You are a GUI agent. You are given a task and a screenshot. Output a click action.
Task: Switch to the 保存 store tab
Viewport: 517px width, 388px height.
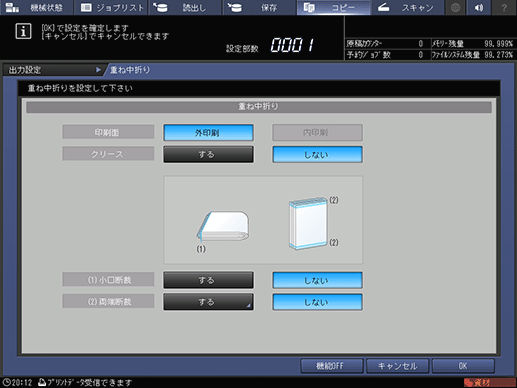pos(260,7)
